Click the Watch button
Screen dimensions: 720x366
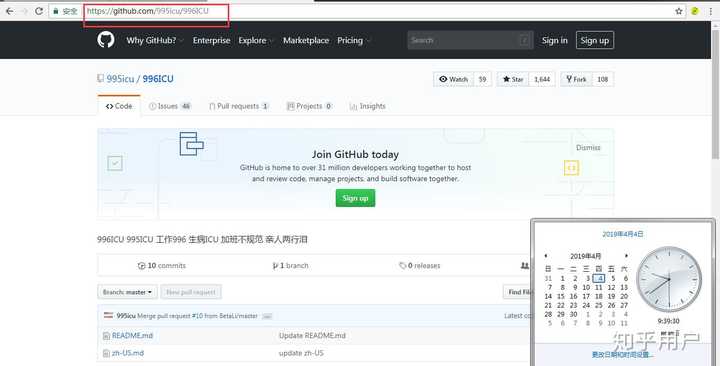[x=454, y=79]
